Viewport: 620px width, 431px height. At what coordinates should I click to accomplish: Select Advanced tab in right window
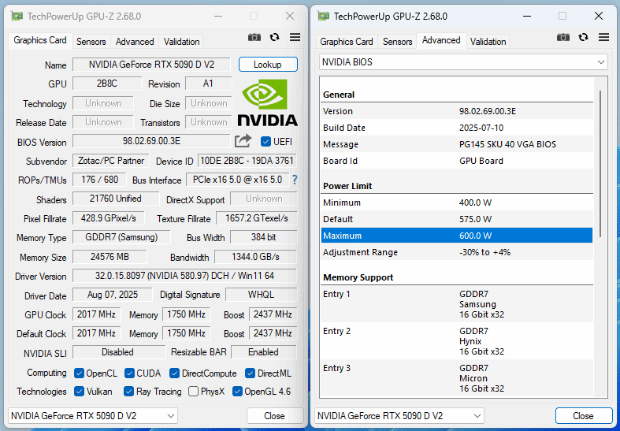coord(441,40)
